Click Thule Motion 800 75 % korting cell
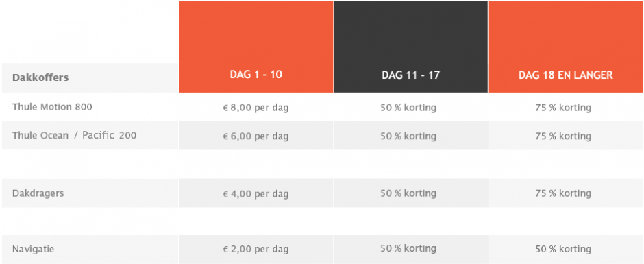Viewport: 644px width, 264px height. point(563,108)
